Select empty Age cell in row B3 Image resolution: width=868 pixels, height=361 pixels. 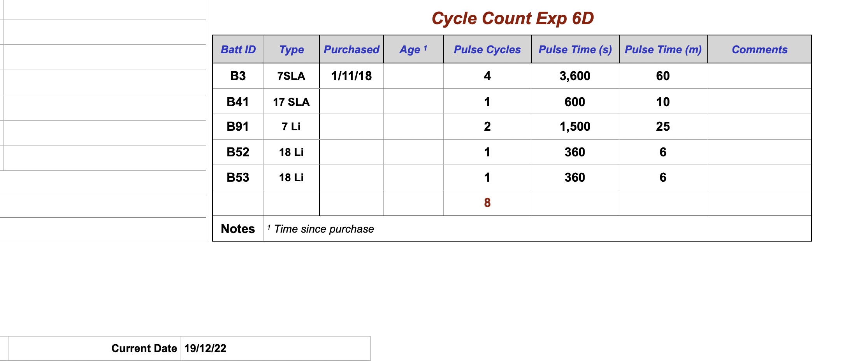413,76
